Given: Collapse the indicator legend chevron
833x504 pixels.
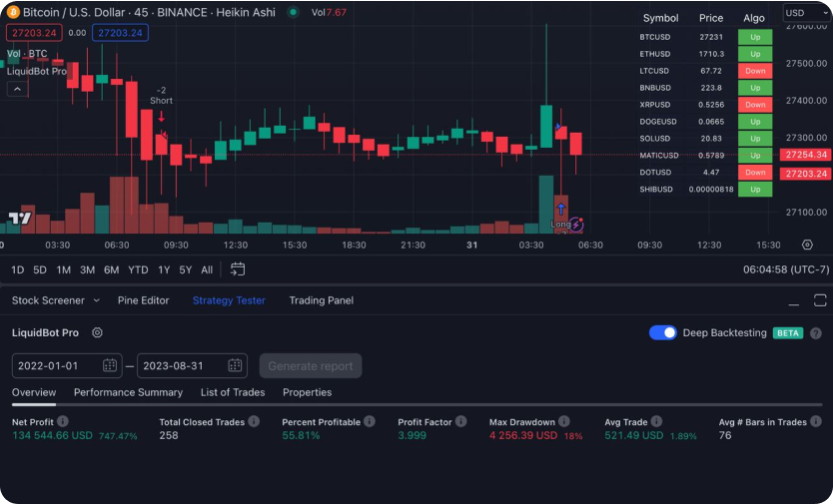Looking at the screenshot, I should 17,89.
